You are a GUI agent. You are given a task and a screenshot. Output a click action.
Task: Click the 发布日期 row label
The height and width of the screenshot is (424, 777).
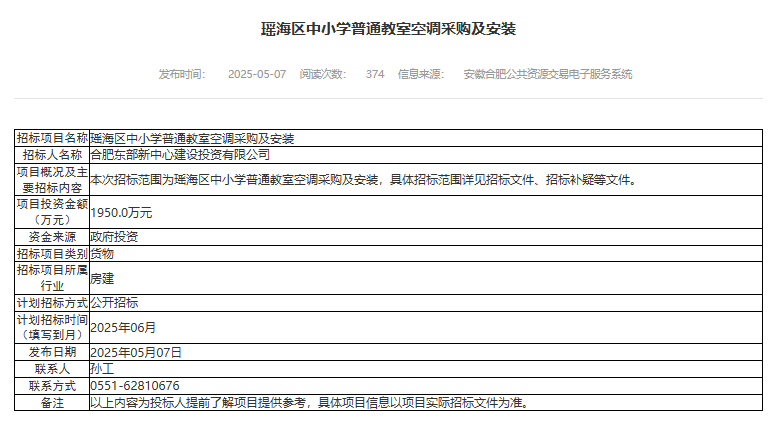click(x=52, y=352)
